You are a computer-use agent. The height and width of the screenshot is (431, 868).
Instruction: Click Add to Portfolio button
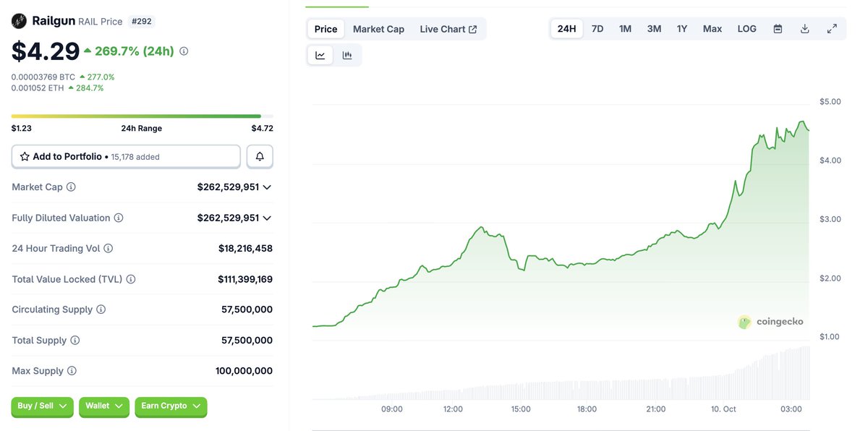click(126, 156)
